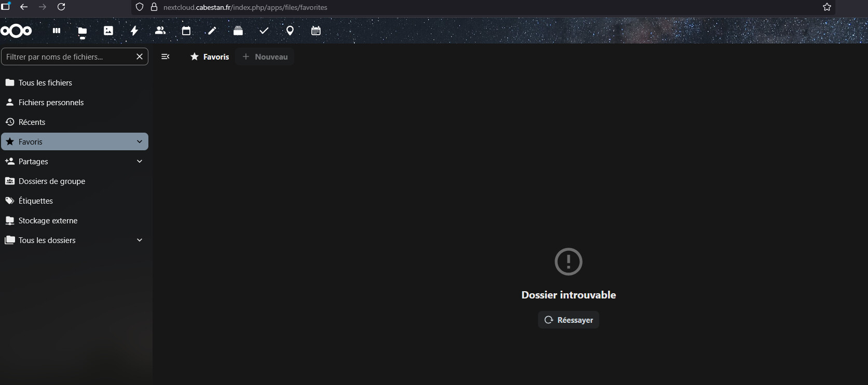Click the Réessayer button

coord(569,320)
